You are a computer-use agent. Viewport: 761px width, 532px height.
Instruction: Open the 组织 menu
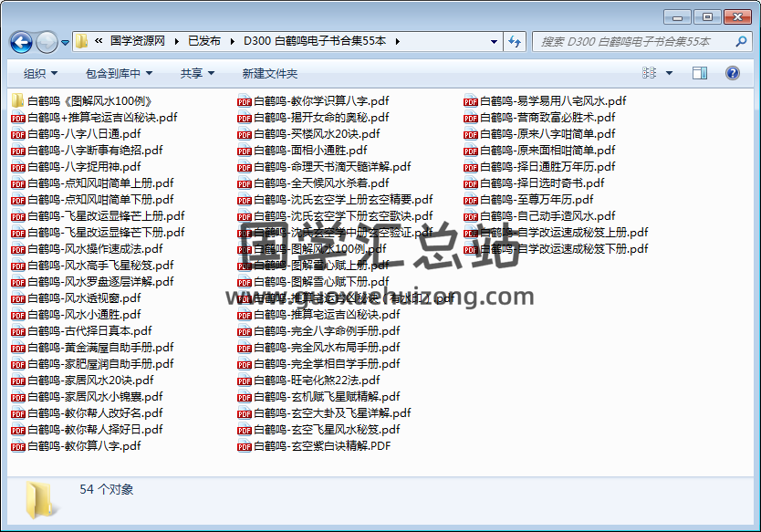(x=40, y=74)
